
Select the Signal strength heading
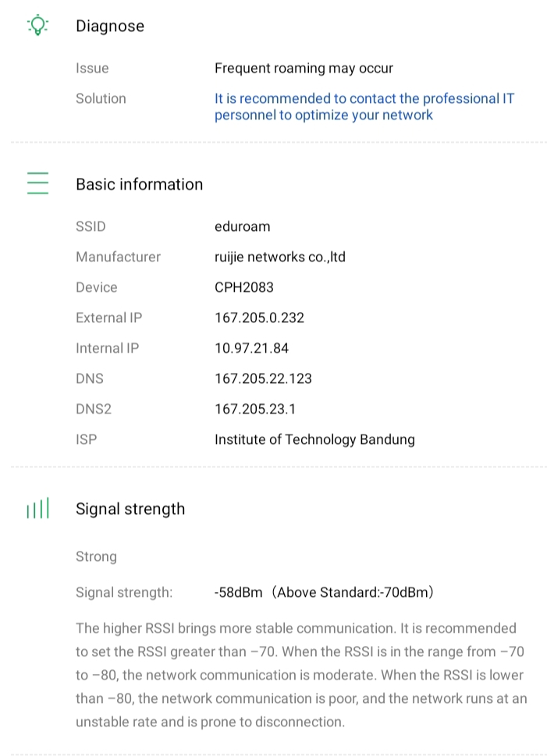[130, 509]
